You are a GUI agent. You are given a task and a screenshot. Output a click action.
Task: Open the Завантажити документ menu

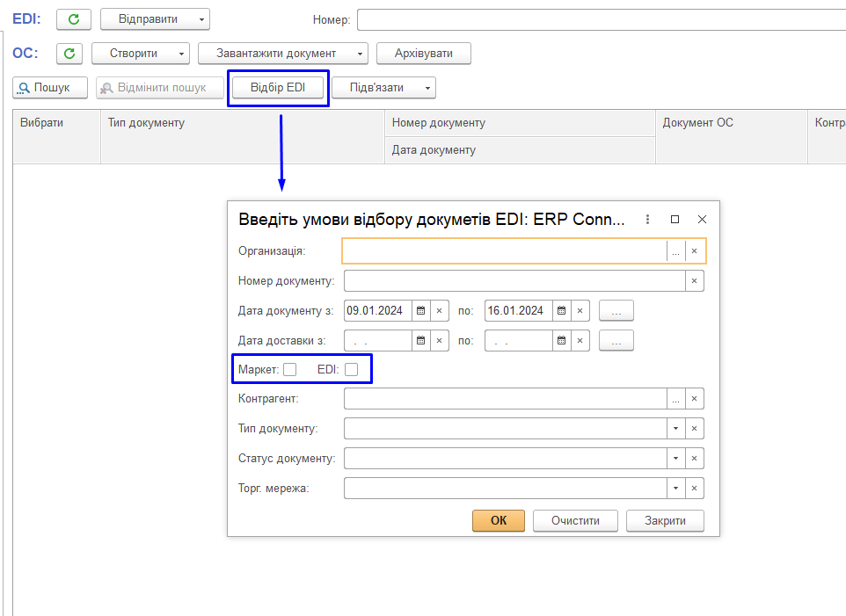coord(282,54)
